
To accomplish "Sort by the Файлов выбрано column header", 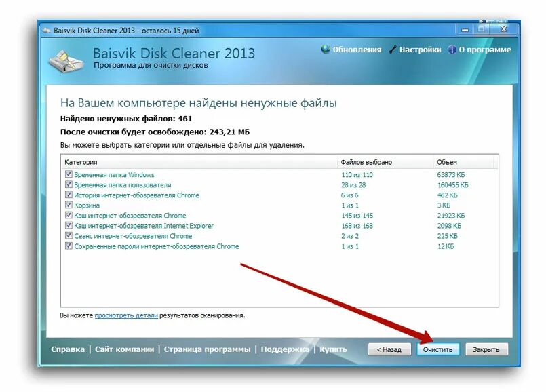I will 385,162.
